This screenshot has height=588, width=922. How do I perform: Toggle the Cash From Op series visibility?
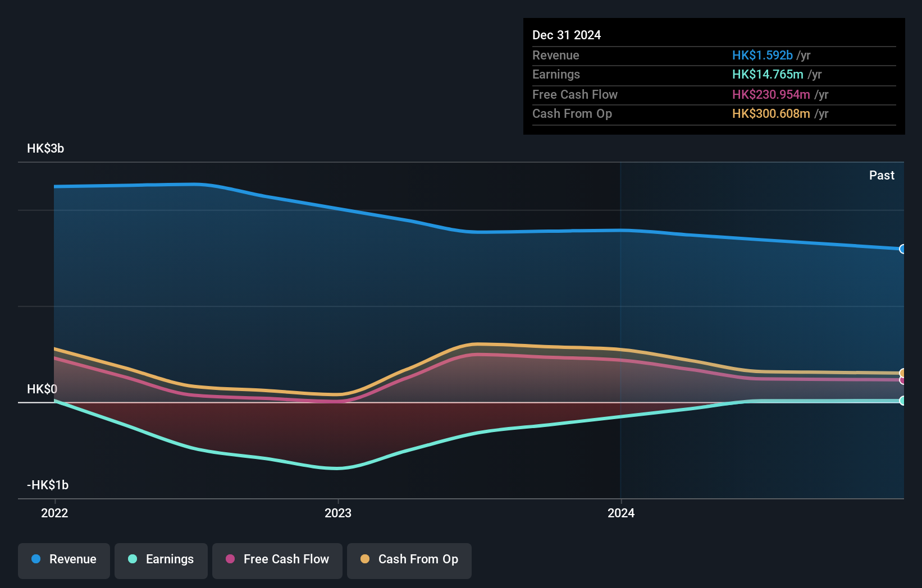409,559
